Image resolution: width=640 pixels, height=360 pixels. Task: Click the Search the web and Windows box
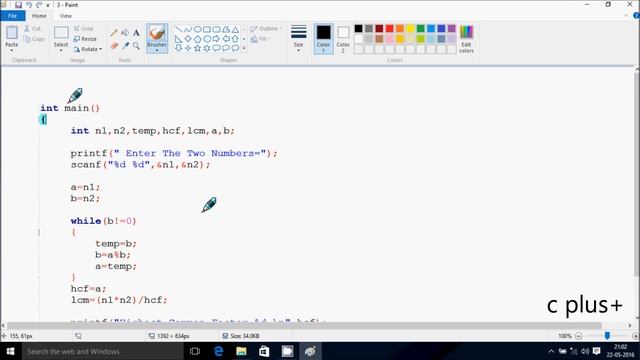tap(102, 351)
